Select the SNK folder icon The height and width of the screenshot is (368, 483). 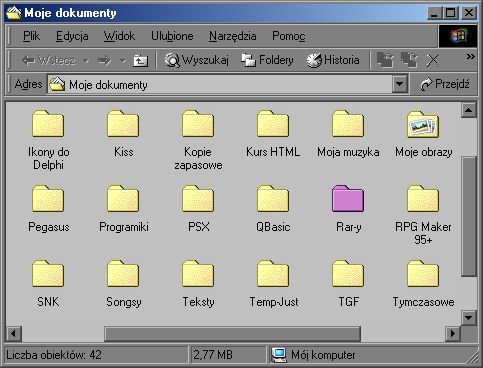48,274
